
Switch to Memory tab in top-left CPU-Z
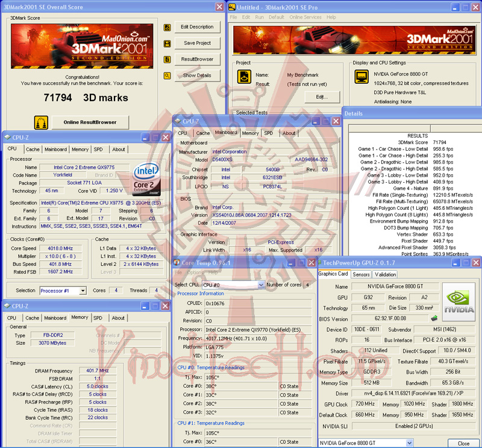pos(80,149)
